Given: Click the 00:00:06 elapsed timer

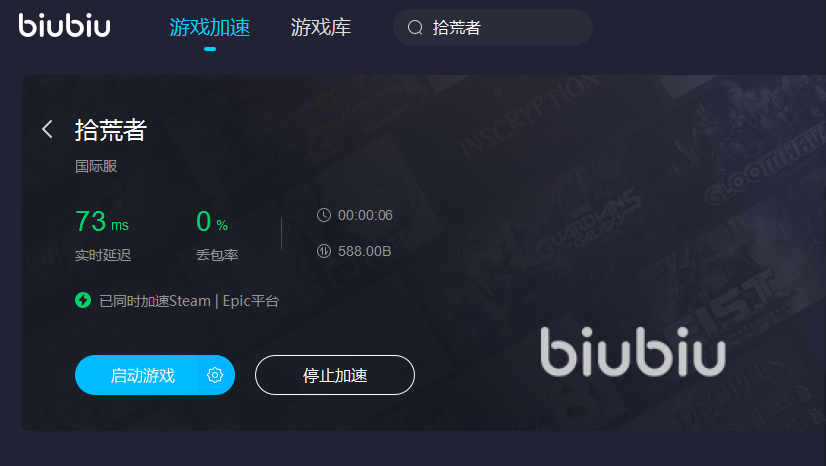Looking at the screenshot, I should point(365,215).
